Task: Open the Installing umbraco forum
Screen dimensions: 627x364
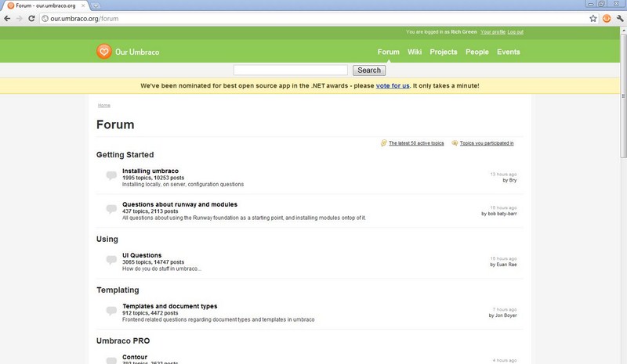Action: pyautogui.click(x=150, y=171)
